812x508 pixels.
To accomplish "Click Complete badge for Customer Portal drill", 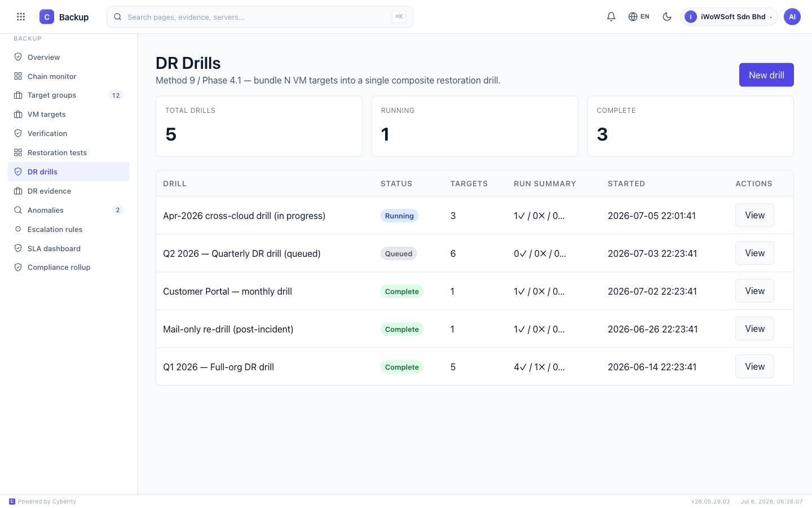I will (x=402, y=291).
